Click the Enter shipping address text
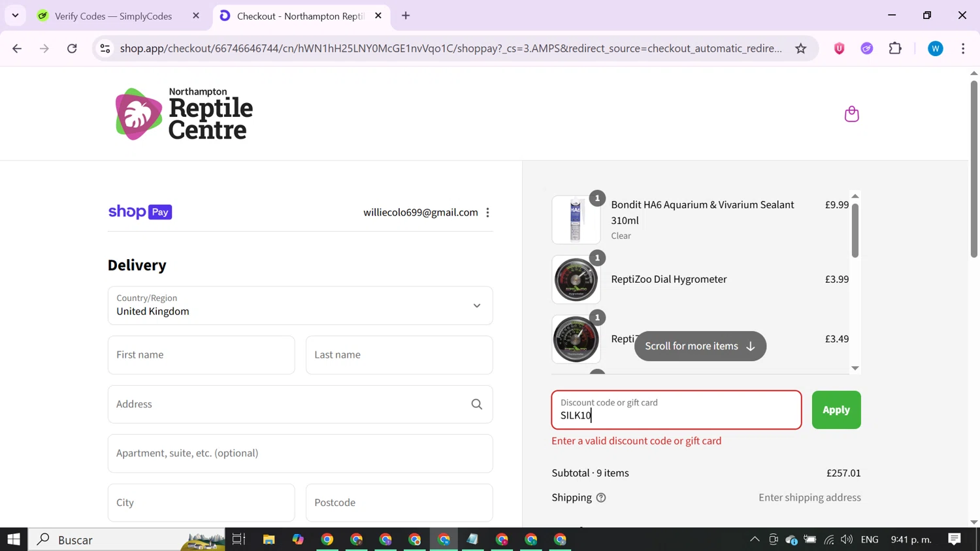 tap(809, 497)
